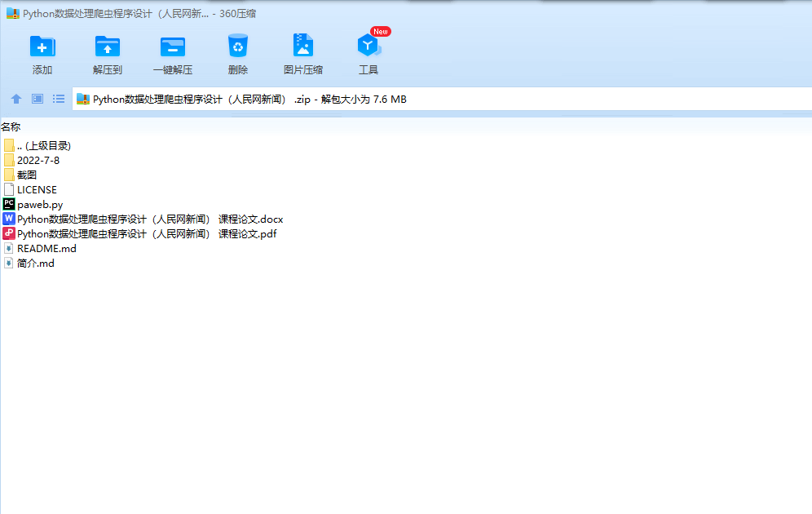Select the 课程论文.docx file

pos(143,219)
